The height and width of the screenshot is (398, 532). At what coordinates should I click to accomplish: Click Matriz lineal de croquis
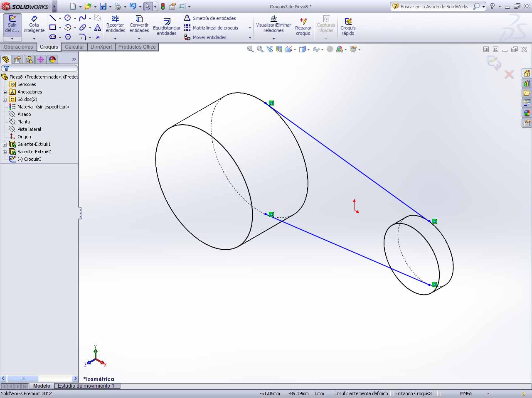click(x=211, y=28)
